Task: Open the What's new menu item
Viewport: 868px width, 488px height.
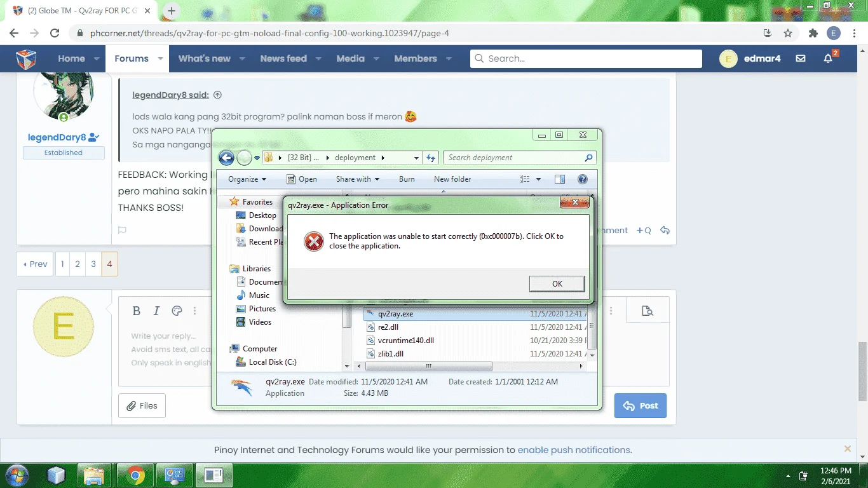Action: click(x=204, y=58)
